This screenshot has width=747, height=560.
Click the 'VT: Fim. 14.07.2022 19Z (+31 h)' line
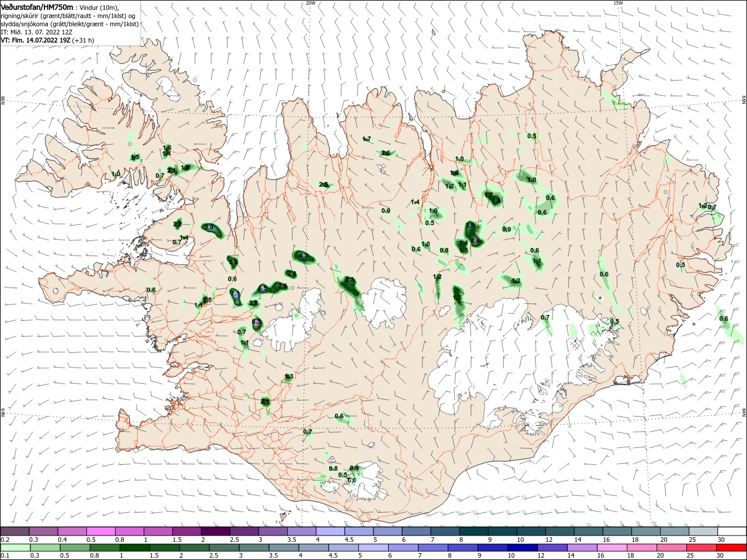click(47, 40)
